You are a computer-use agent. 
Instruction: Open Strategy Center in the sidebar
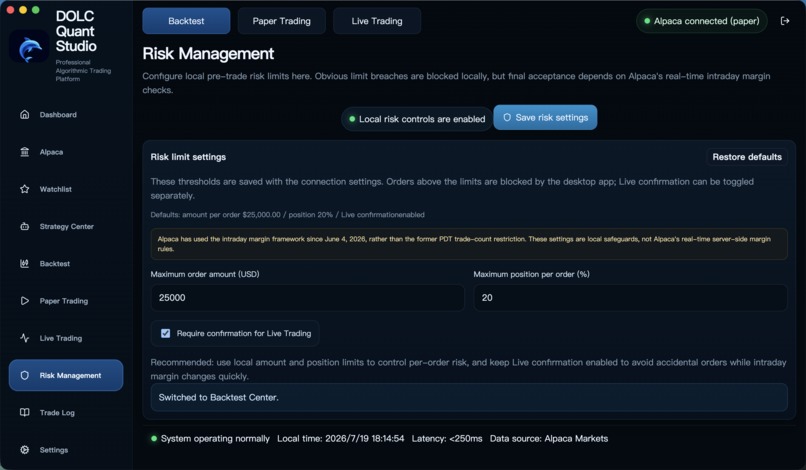pyautogui.click(x=66, y=226)
